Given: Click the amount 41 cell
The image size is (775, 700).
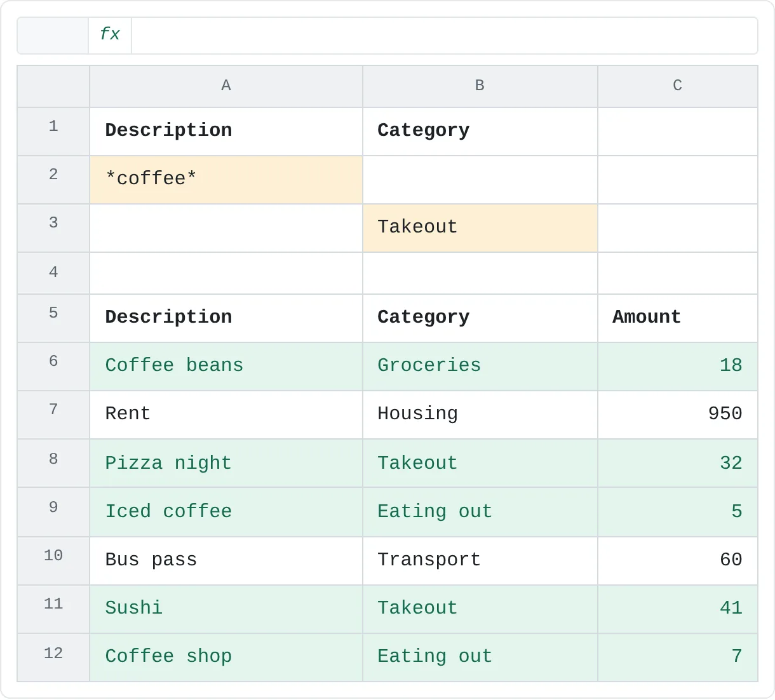Looking at the screenshot, I should pyautogui.click(x=678, y=609).
